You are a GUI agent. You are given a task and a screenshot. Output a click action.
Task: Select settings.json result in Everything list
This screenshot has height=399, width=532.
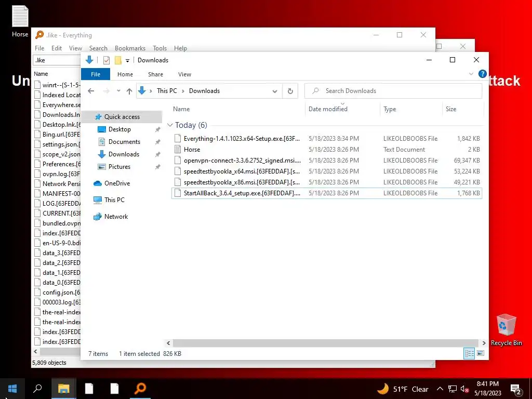pyautogui.click(x=58, y=144)
